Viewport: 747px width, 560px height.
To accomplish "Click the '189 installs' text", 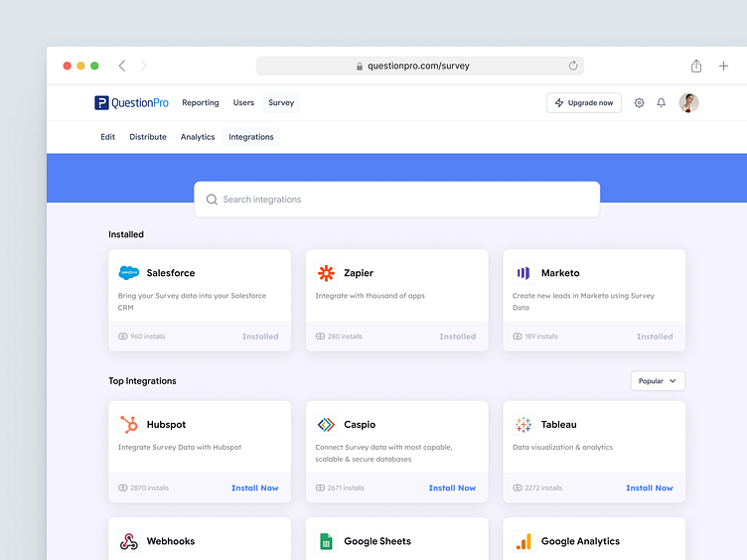I will point(541,337).
